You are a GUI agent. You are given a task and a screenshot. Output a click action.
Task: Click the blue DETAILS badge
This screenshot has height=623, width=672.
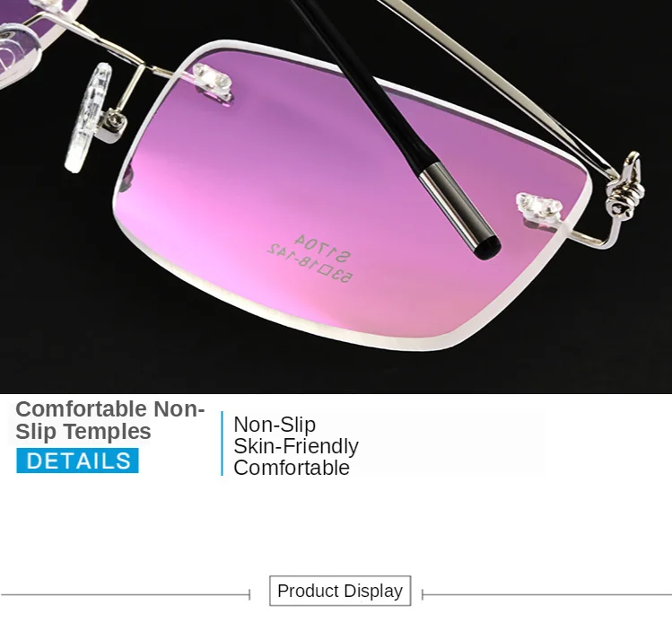77,461
